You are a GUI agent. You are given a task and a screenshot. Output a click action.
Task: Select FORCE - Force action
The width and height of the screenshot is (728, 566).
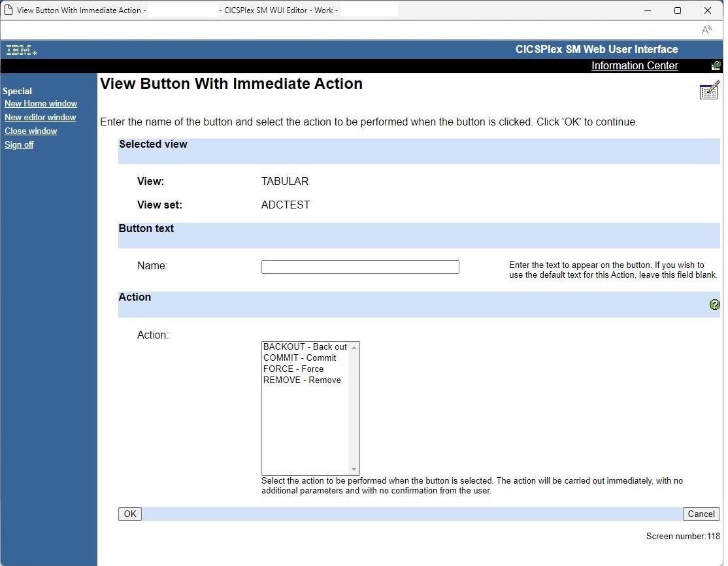(305, 369)
